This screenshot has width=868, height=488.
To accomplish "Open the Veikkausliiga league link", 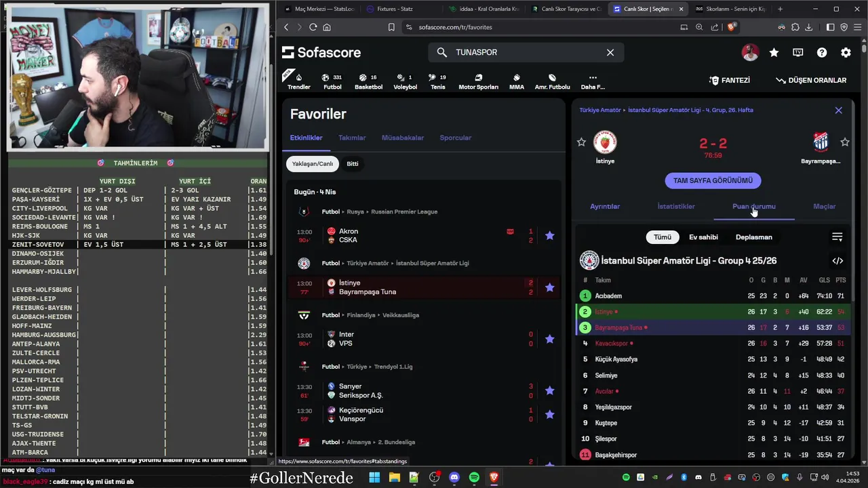I will point(401,315).
